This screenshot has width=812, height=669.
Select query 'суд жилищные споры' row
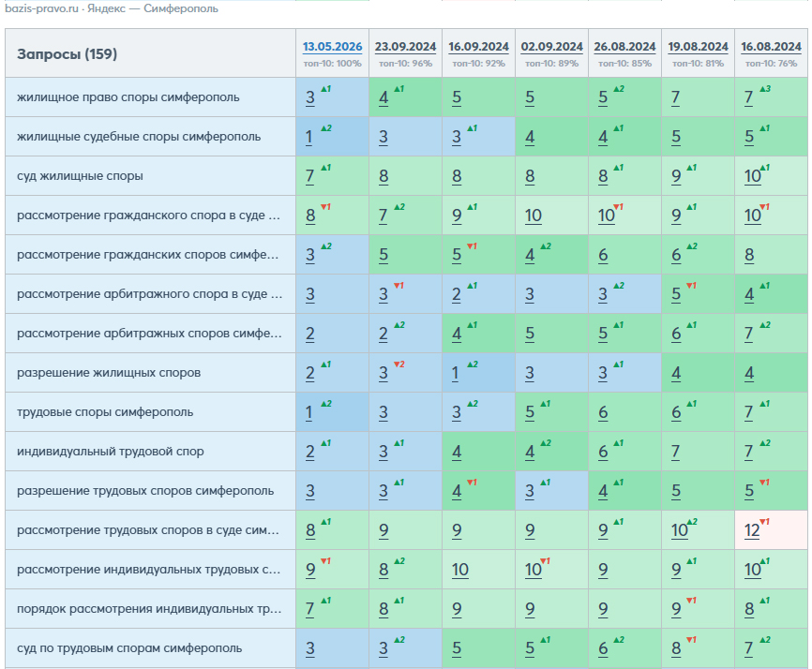[80, 176]
